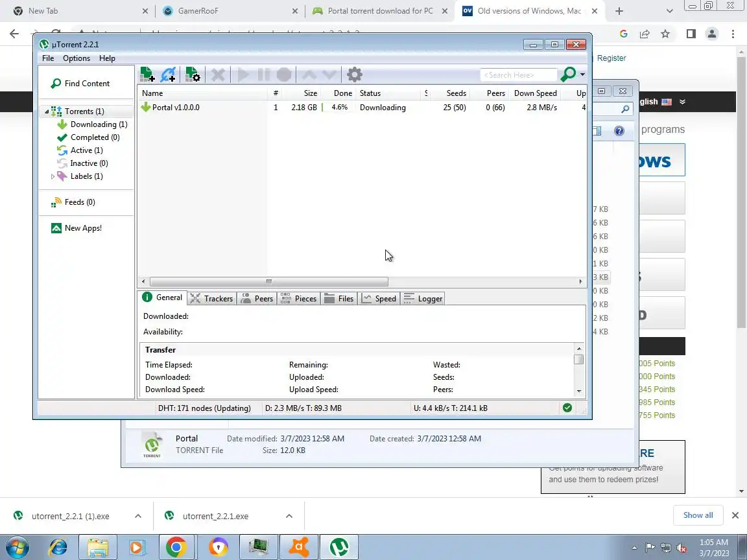Switch to Portal torrent download browser tab

click(x=379, y=10)
